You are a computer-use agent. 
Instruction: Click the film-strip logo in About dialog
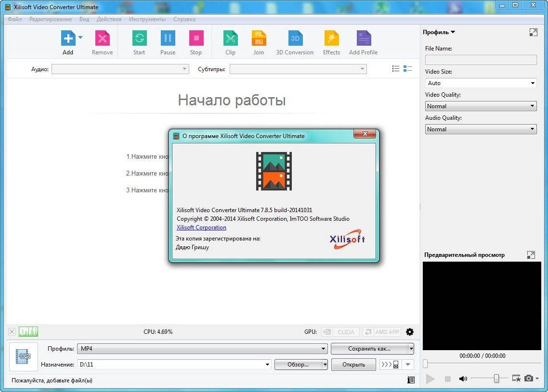click(274, 171)
